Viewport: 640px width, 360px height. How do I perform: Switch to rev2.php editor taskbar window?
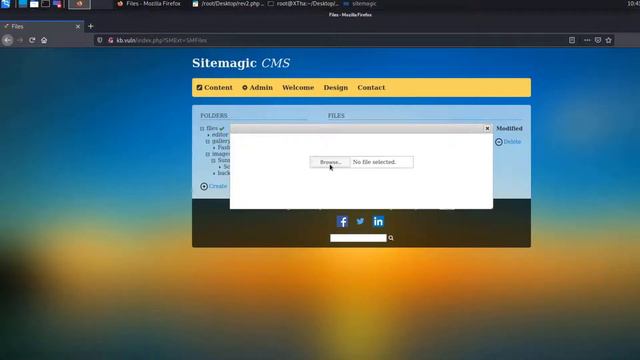click(228, 4)
